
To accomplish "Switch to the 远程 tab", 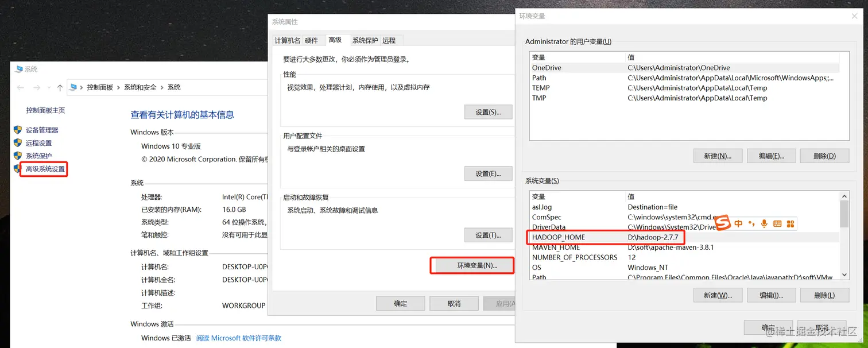I will tap(389, 40).
